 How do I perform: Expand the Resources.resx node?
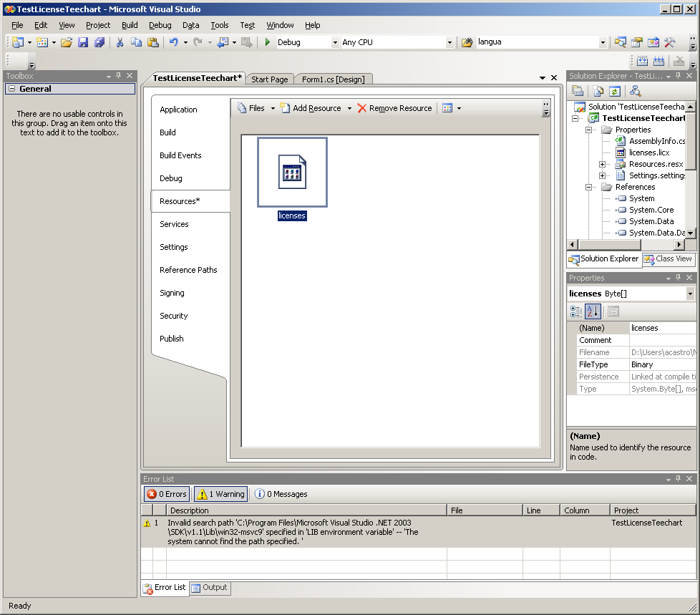602,165
